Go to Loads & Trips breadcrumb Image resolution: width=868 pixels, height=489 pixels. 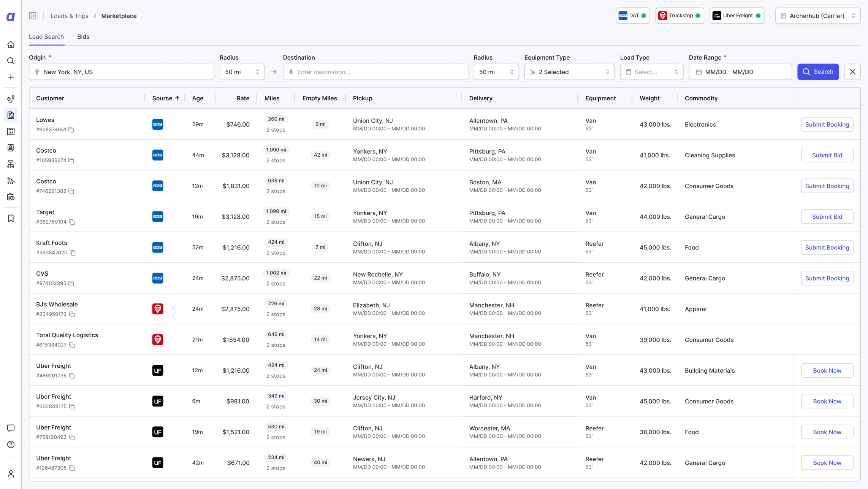(x=70, y=16)
